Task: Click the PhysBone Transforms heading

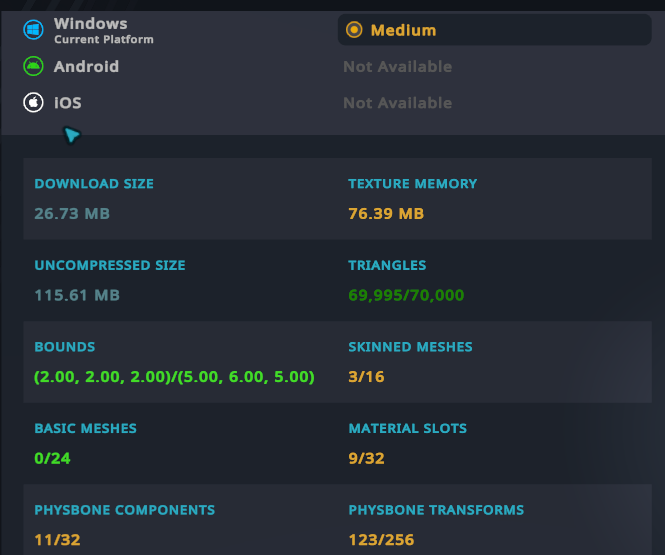Action: [436, 510]
